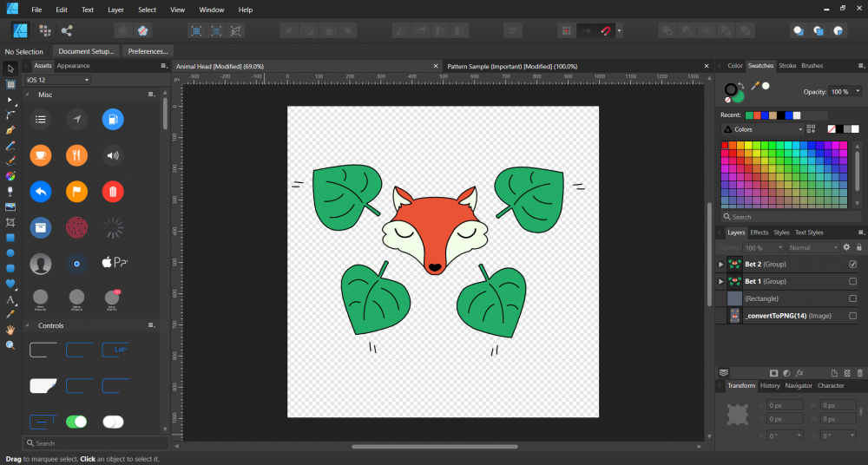868x465 pixels.
Task: Select the Artistic Text tool
Action: (10, 299)
